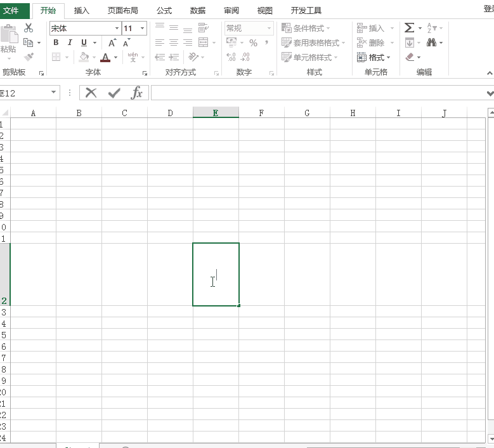Expand the Name Box dropdown next to E12
Screen dimensions: 494x448
click(x=54, y=93)
